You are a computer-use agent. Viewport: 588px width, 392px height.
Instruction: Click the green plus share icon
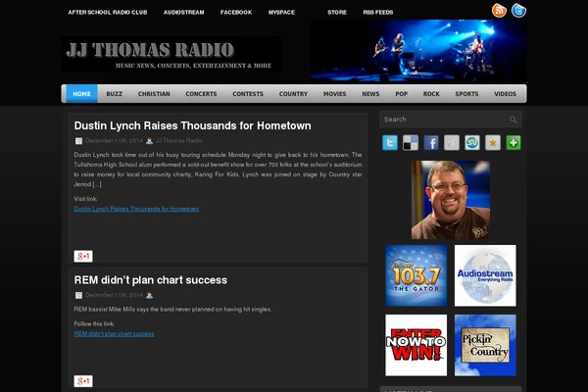pyautogui.click(x=514, y=143)
